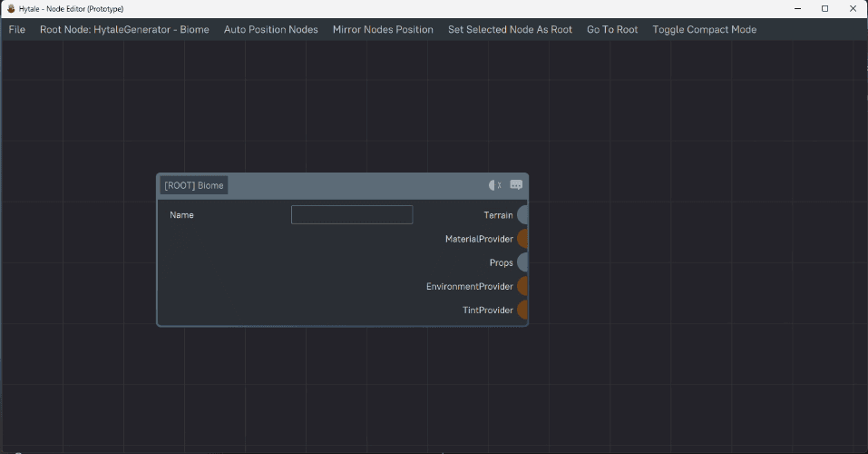Select Mirror Nodes Position

point(383,29)
